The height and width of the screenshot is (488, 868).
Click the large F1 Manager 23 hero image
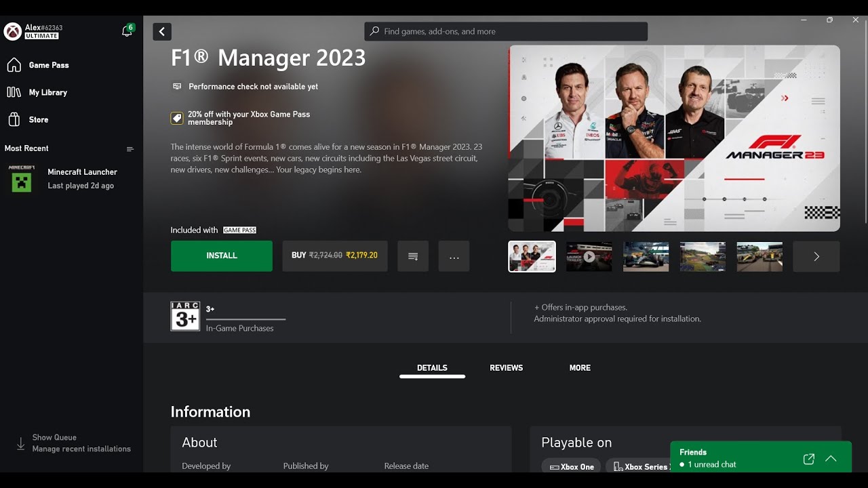pos(674,138)
